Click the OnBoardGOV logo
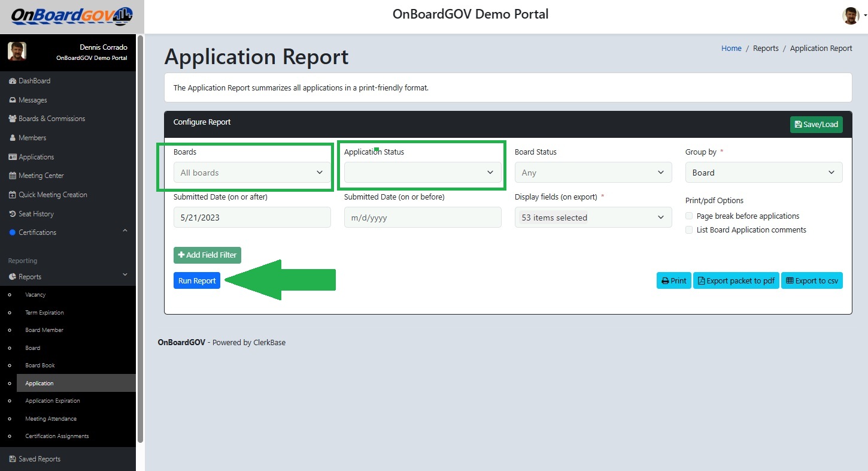The height and width of the screenshot is (471, 868). point(72,16)
